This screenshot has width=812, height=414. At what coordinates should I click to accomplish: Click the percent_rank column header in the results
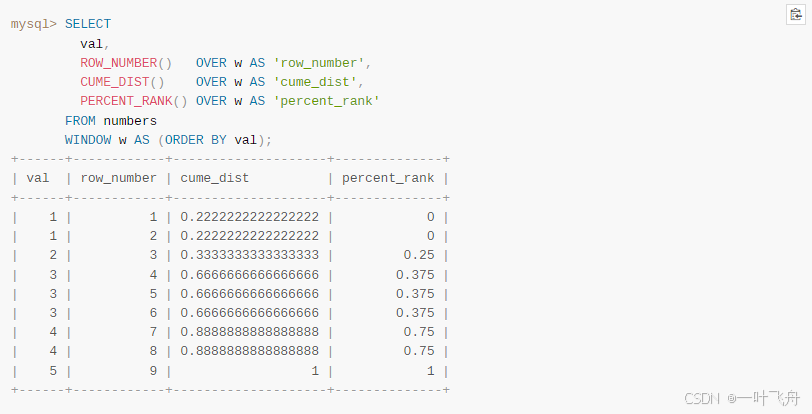pyautogui.click(x=388, y=178)
